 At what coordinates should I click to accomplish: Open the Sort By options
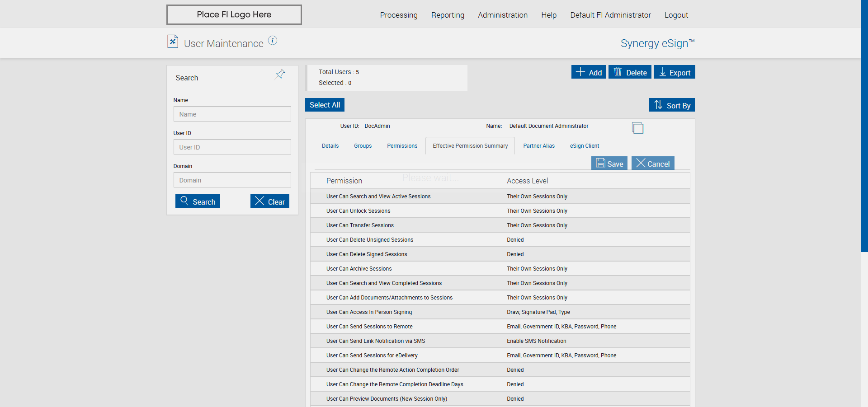[672, 105]
